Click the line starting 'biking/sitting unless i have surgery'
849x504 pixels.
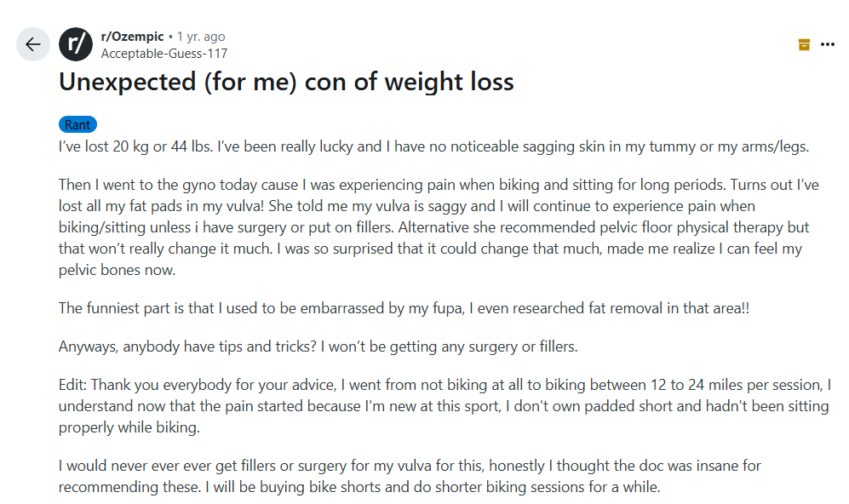pos(433,227)
